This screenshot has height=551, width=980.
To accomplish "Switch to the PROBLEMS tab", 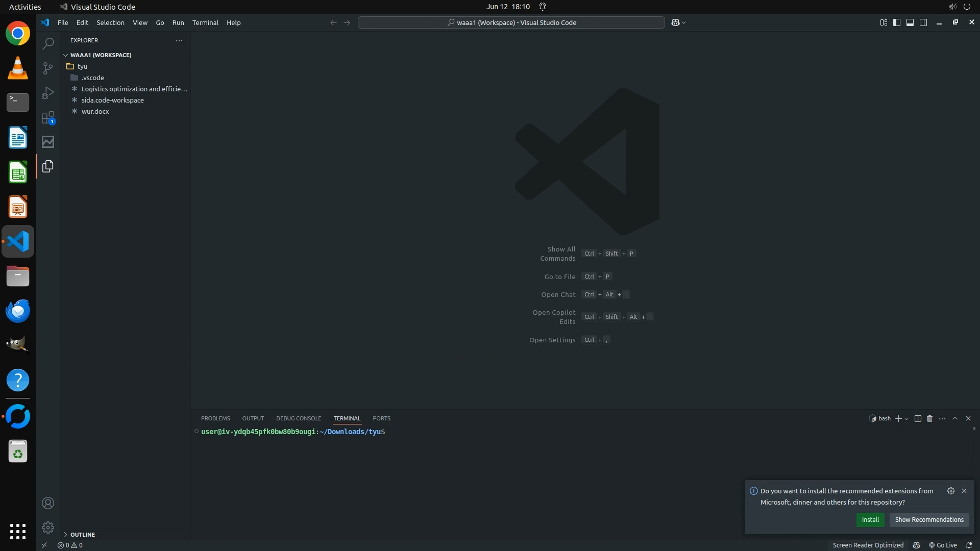I will click(x=215, y=418).
